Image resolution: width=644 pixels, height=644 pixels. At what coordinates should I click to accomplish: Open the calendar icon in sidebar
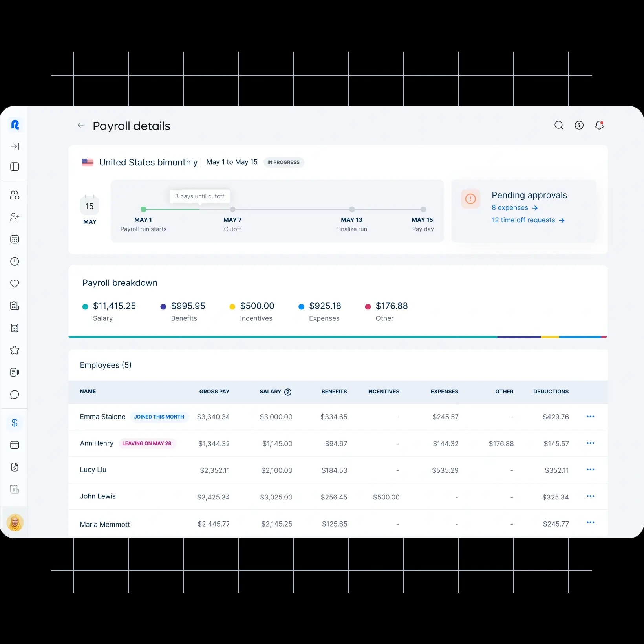click(x=15, y=239)
